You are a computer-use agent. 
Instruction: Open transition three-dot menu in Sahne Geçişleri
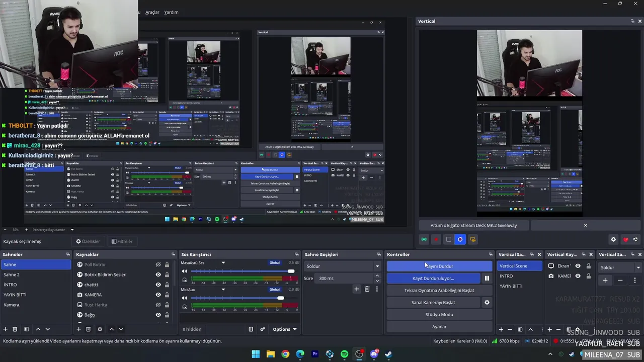(x=377, y=289)
